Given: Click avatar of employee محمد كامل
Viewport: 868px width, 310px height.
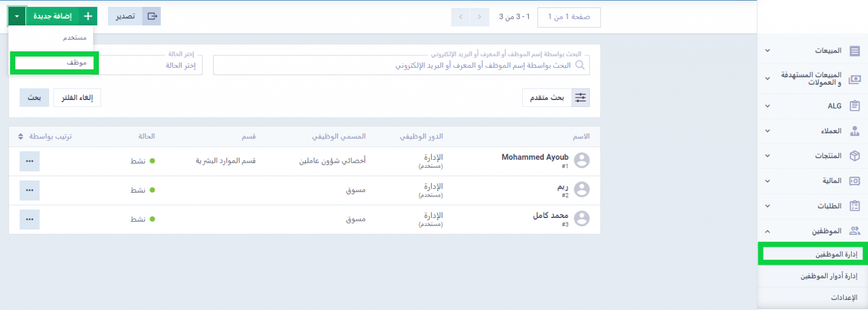Looking at the screenshot, I should pyautogui.click(x=581, y=219).
